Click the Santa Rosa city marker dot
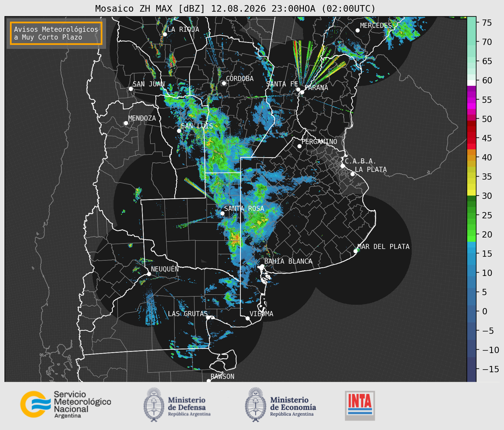 pyautogui.click(x=222, y=213)
